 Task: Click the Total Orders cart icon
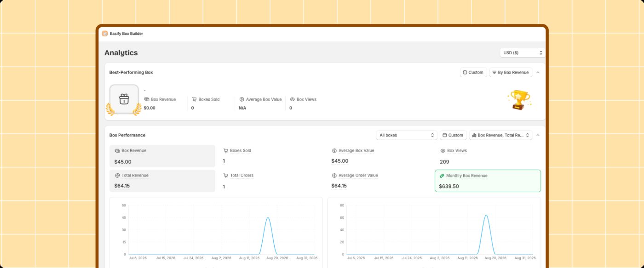point(226,176)
